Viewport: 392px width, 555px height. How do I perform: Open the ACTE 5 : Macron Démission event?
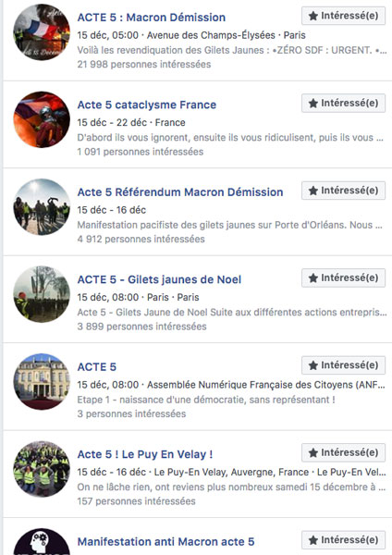tap(152, 17)
